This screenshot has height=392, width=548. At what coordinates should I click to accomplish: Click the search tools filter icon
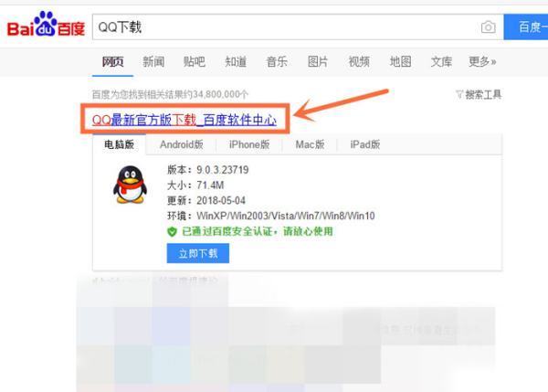click(x=459, y=94)
